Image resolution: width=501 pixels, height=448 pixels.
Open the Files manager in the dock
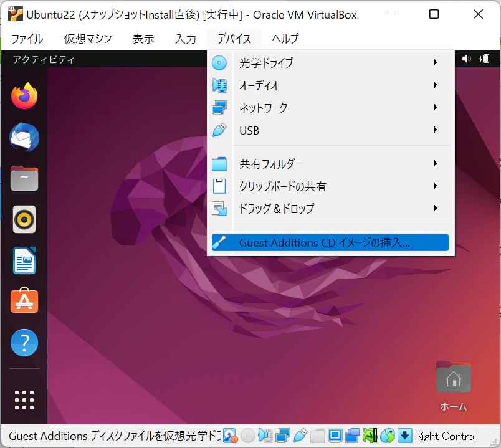(24, 178)
